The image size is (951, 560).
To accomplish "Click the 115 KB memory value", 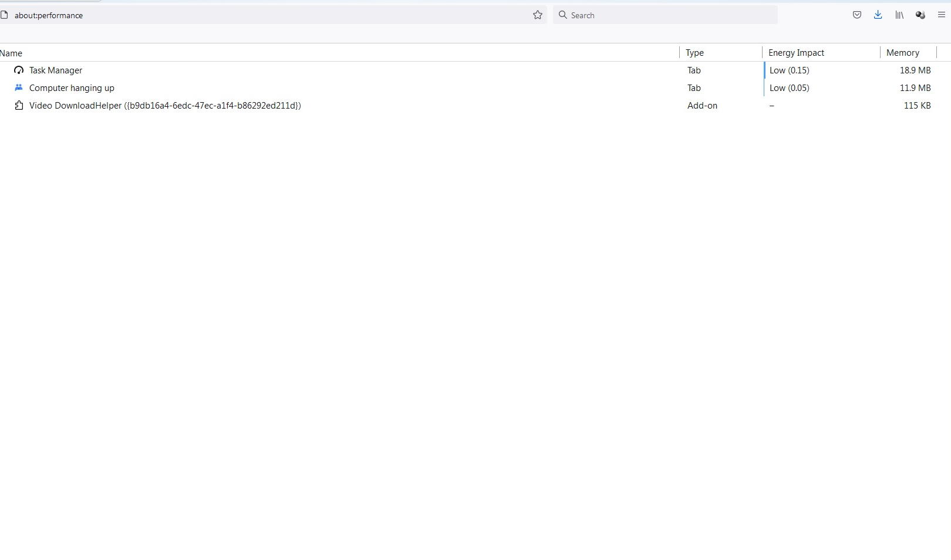I will (917, 106).
